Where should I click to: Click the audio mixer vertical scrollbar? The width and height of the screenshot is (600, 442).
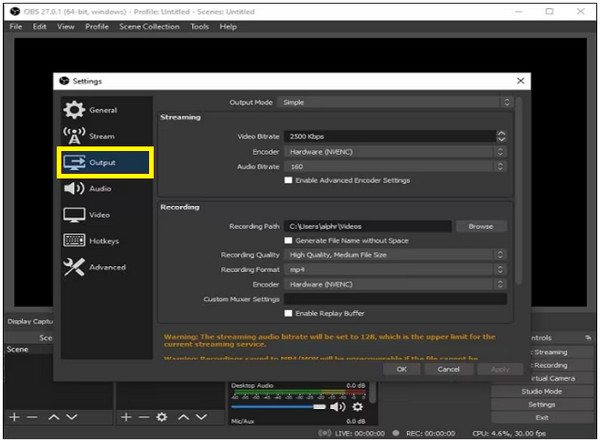(x=373, y=392)
